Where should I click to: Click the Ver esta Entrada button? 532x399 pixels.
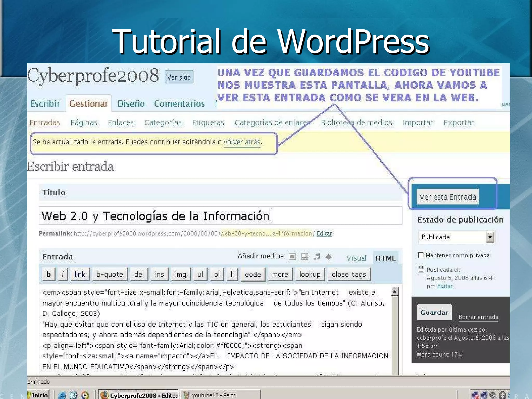point(448,197)
